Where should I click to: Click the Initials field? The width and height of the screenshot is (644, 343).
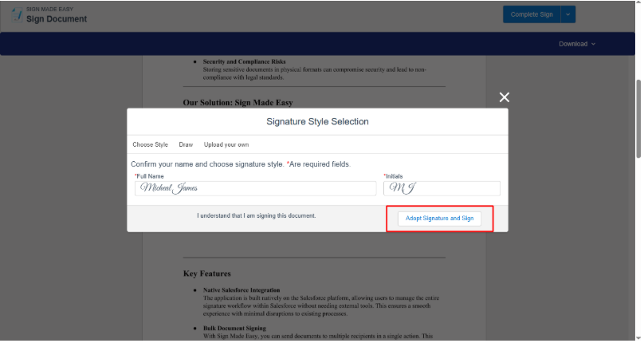442,188
